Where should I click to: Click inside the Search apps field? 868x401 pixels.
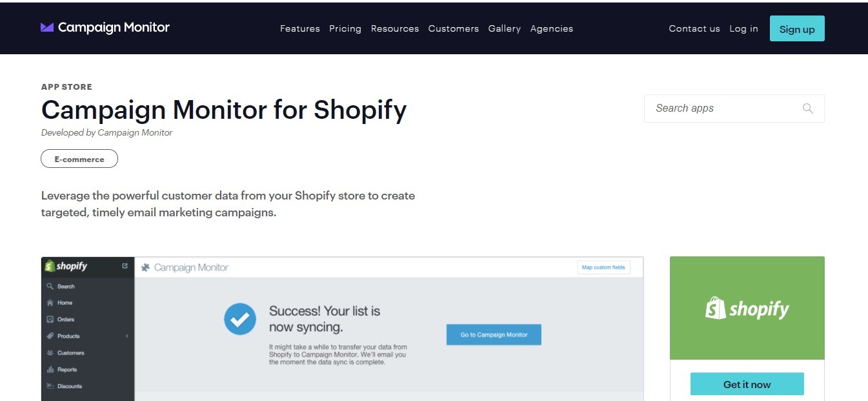click(x=710, y=108)
